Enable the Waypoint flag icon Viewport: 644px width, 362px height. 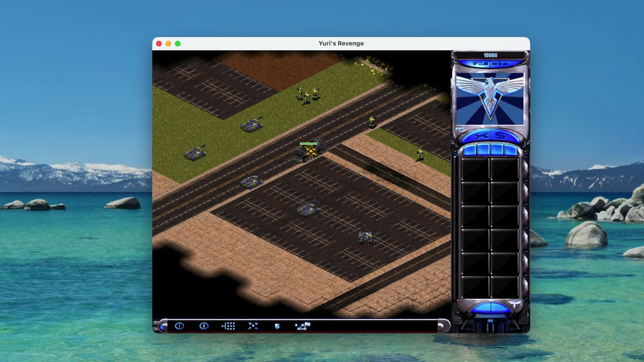[x=303, y=326]
